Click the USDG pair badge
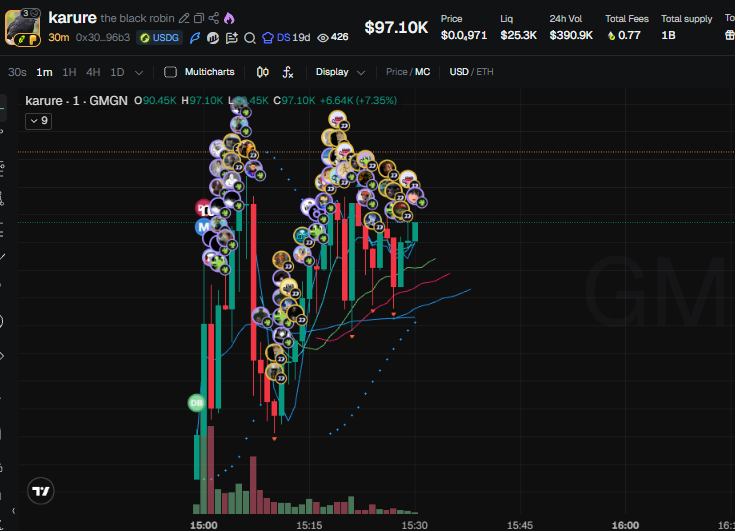 click(159, 37)
